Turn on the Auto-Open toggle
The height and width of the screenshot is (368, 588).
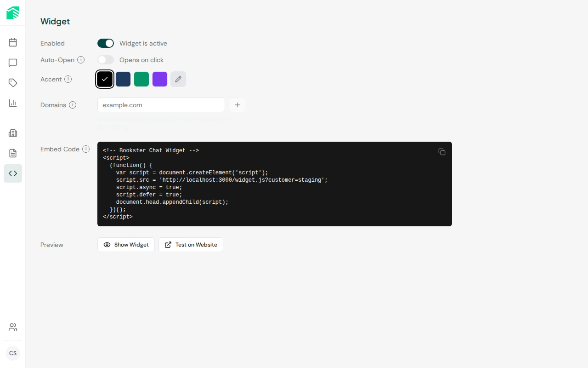coord(106,60)
